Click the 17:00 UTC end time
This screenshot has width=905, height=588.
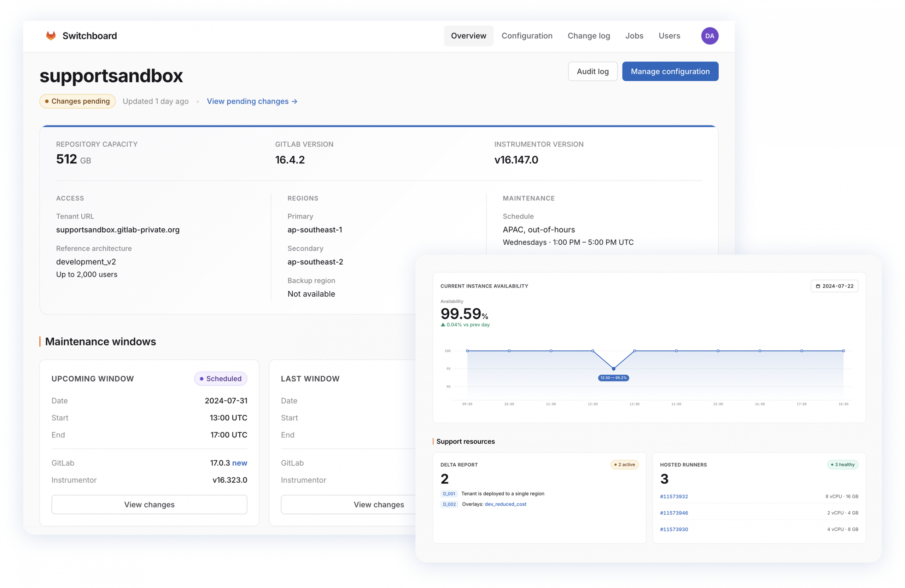click(229, 435)
